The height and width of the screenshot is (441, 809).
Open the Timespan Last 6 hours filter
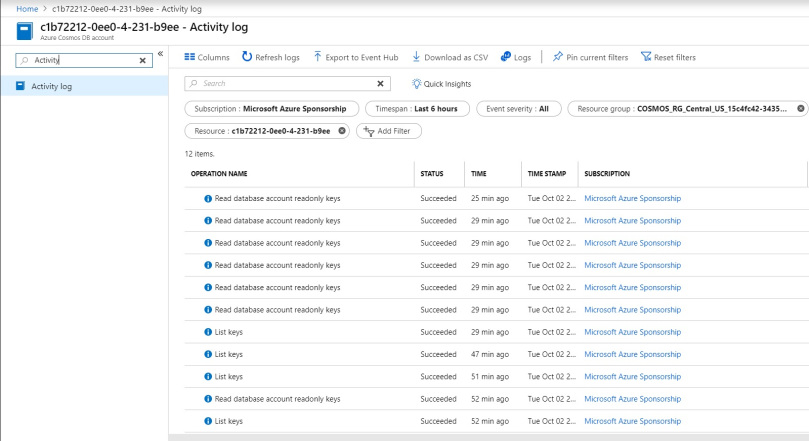pos(417,109)
